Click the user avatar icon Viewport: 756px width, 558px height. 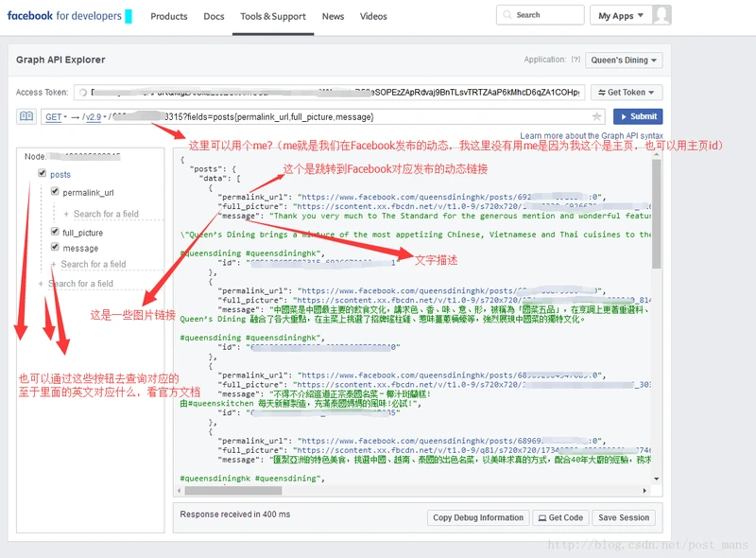tap(661, 15)
